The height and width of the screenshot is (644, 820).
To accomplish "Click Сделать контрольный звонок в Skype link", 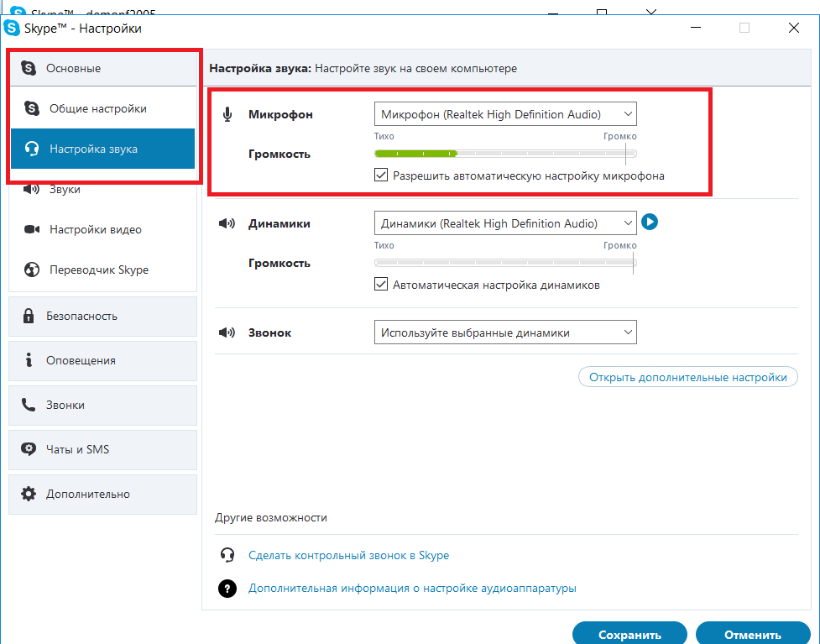I will pyautogui.click(x=348, y=555).
